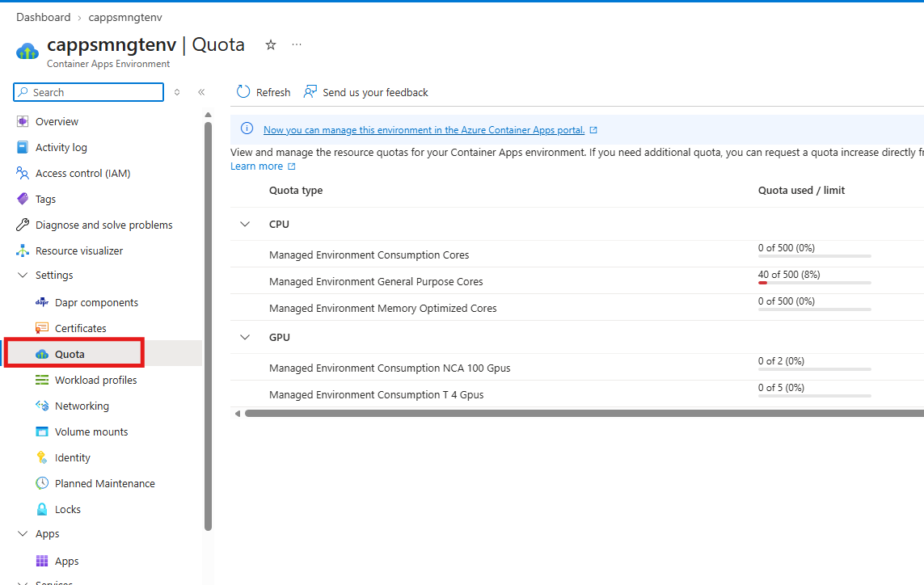Viewport: 924px width, 585px height.
Task: Click the Refresh button
Action: point(264,92)
